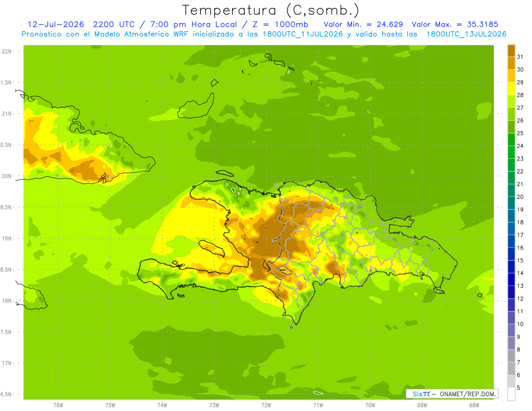The width and height of the screenshot is (532, 411).
Task: Pick the orange swatch between 30 and 31
Action: pos(511,63)
